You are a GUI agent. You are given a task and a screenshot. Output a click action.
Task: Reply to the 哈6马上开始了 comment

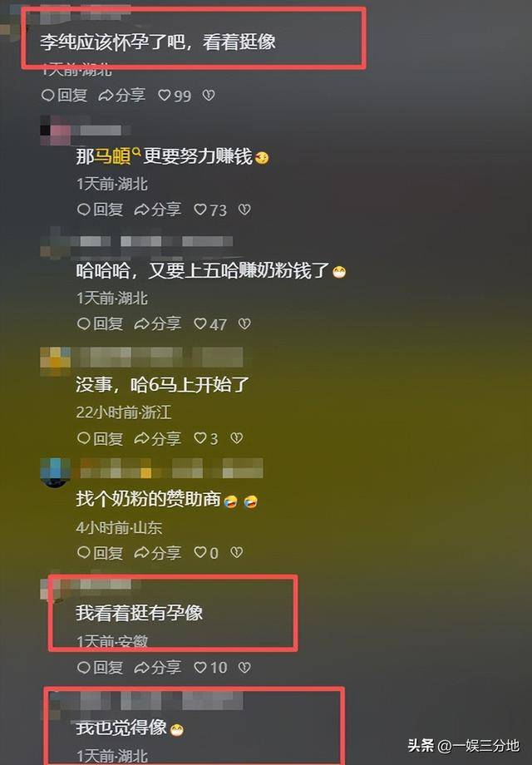100,438
